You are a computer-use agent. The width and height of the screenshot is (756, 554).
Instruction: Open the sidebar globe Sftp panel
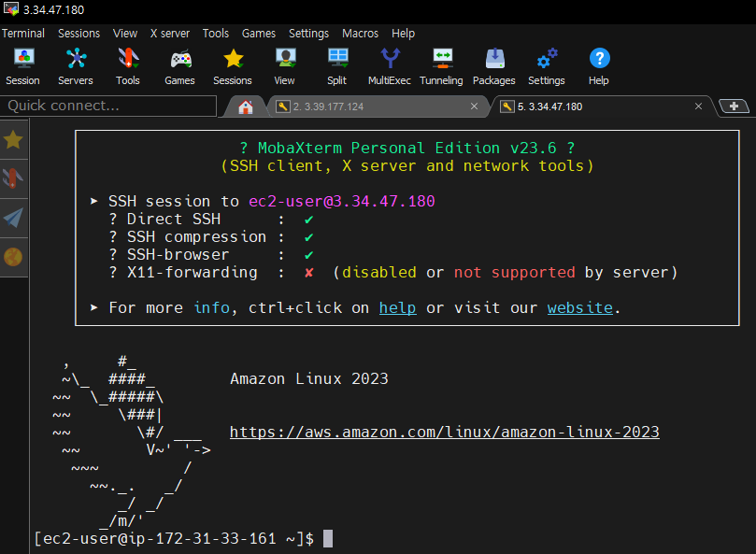pos(13,257)
